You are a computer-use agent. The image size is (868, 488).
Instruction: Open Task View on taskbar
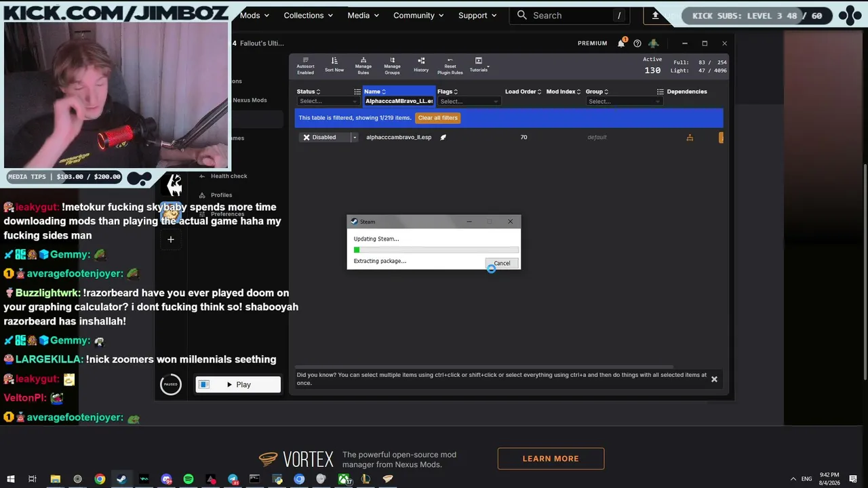pos(32,479)
